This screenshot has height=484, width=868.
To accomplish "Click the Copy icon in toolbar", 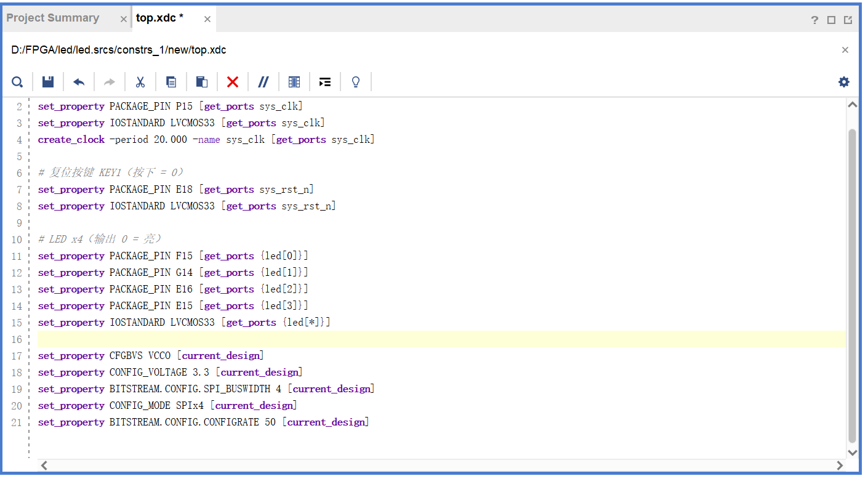I will point(171,82).
